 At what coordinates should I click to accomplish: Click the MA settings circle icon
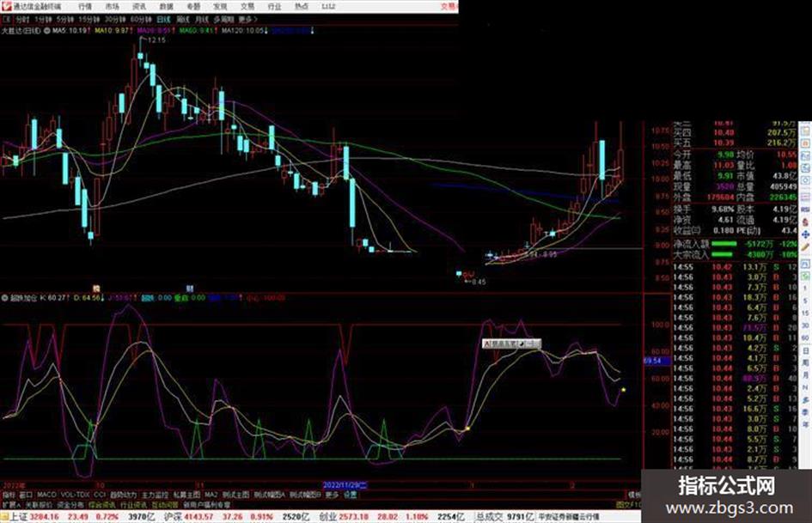pyautogui.click(x=47, y=31)
